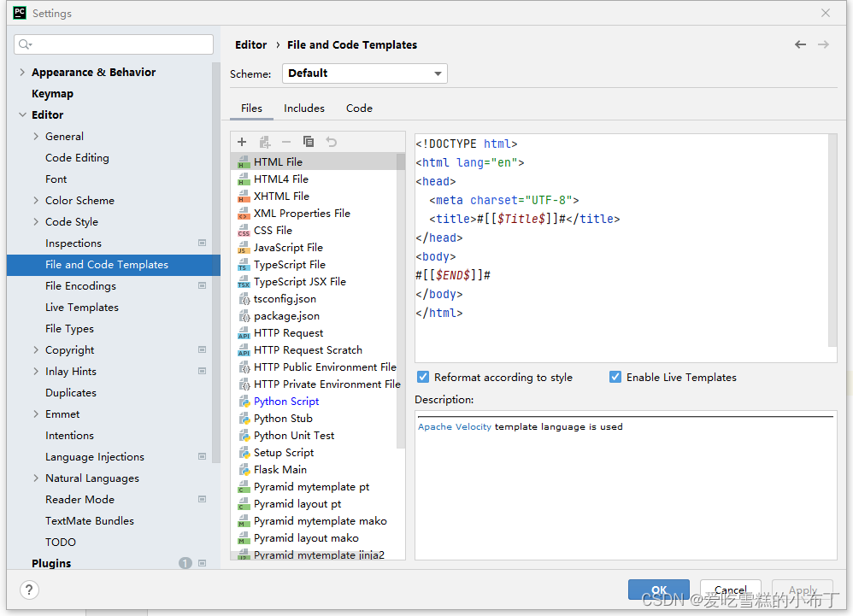
Task: Select the Python Unit Test template
Action: [294, 436]
